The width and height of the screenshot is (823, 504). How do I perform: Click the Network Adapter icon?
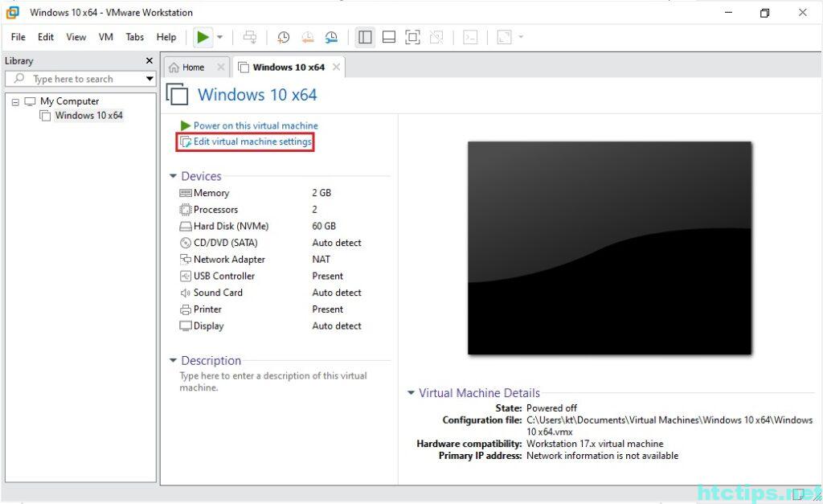(186, 260)
